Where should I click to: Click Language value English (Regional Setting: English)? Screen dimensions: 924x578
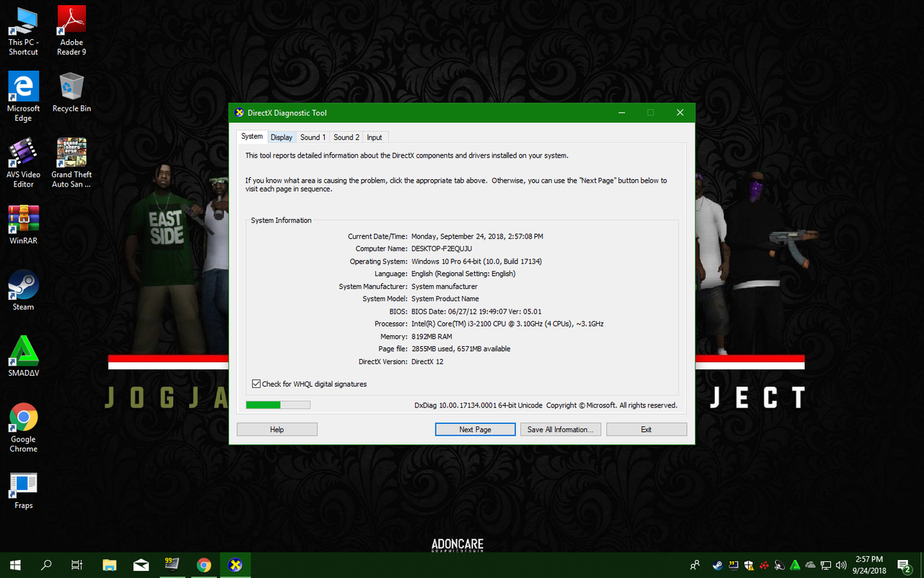[463, 274]
